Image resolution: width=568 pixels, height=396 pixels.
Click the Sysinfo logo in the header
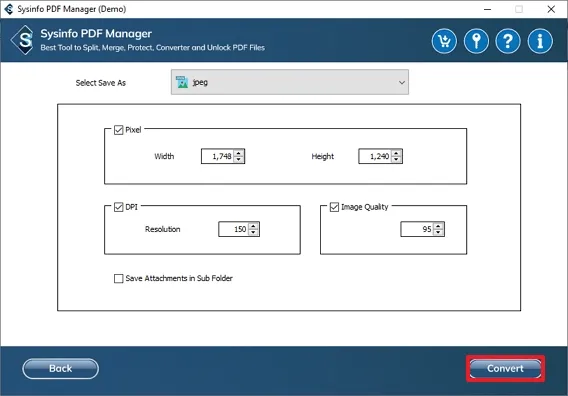point(23,40)
